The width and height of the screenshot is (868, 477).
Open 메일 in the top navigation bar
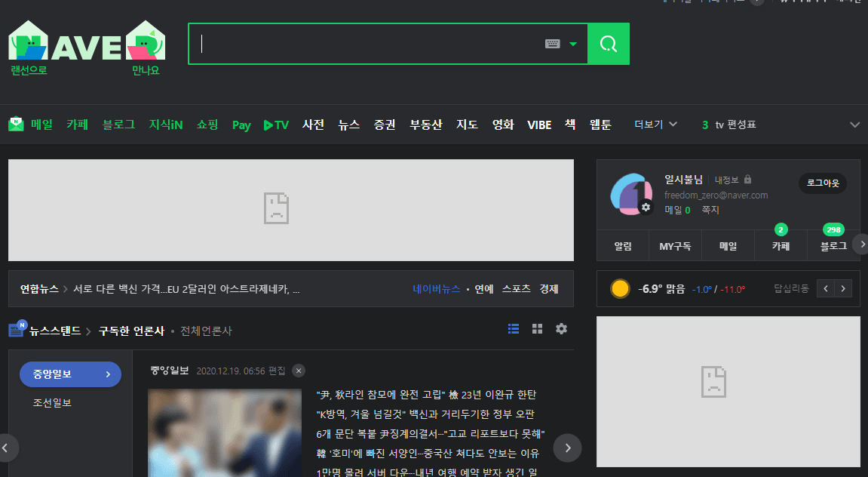(x=41, y=124)
